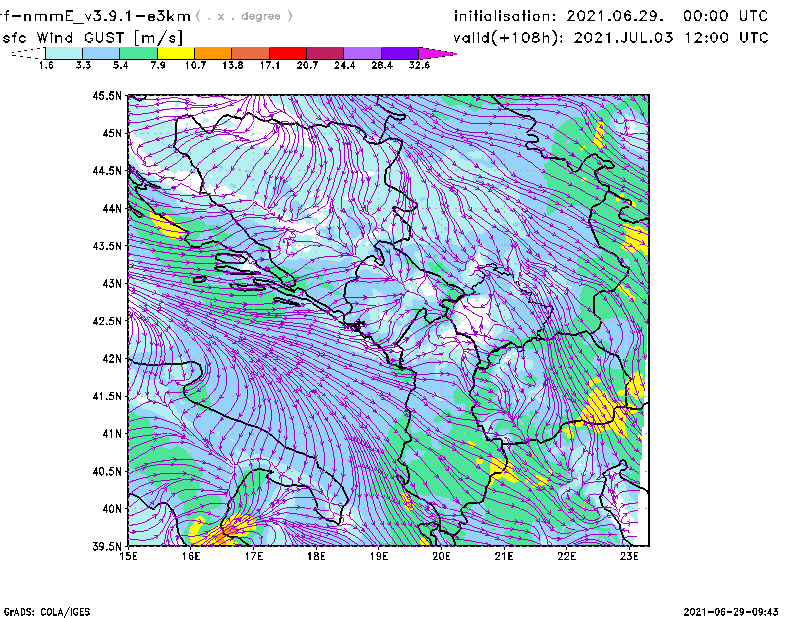Click the 40N latitude label
800x618 pixels.
pyautogui.click(x=112, y=509)
